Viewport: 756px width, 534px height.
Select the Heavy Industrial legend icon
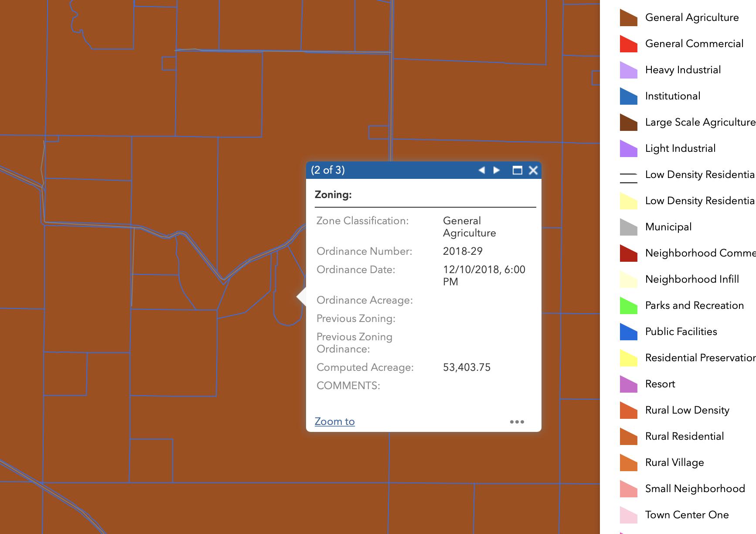628,70
